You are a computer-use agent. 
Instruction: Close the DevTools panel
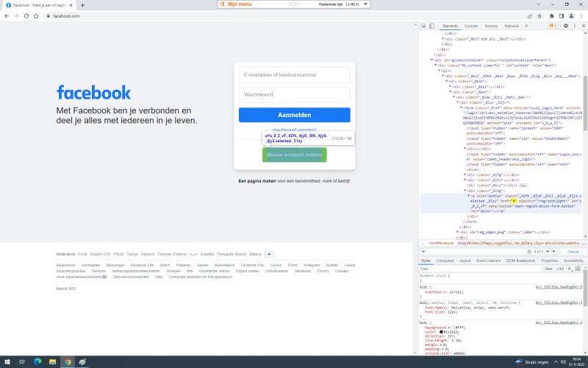click(x=584, y=26)
